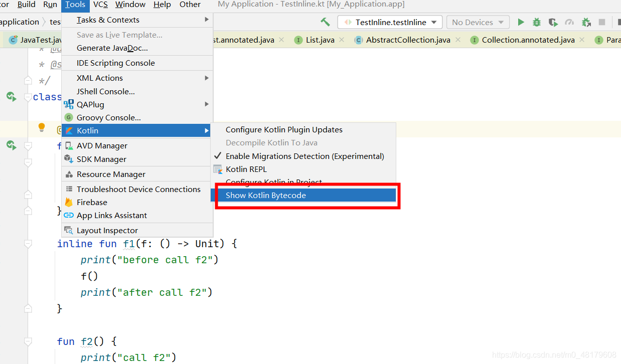Select Save as Live Template...
621x364 pixels.
click(137, 35)
